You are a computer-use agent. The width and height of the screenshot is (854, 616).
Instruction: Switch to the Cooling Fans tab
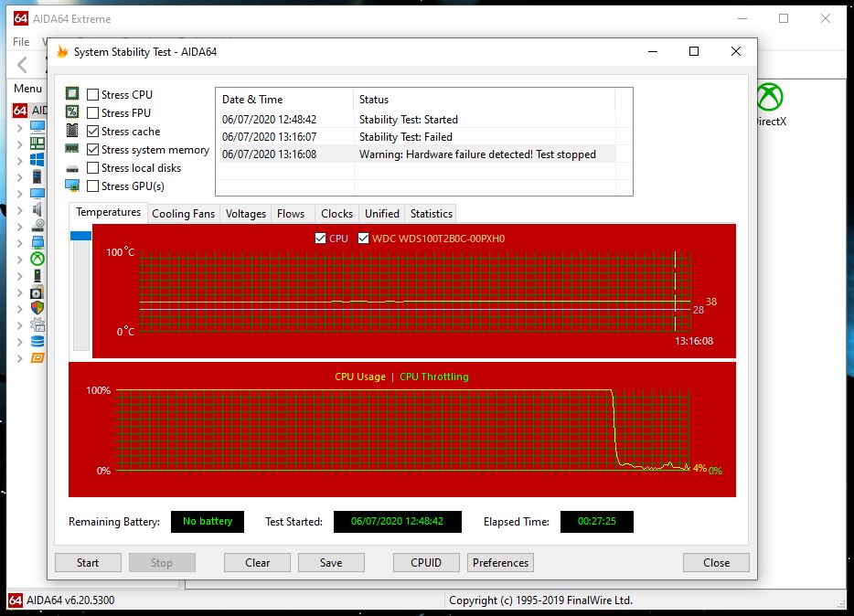click(x=184, y=213)
